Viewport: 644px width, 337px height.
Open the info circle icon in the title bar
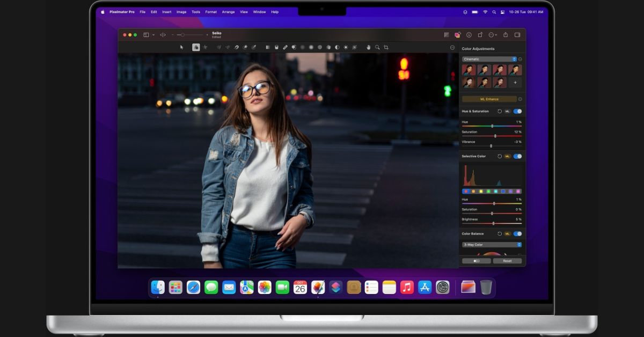[x=469, y=35]
